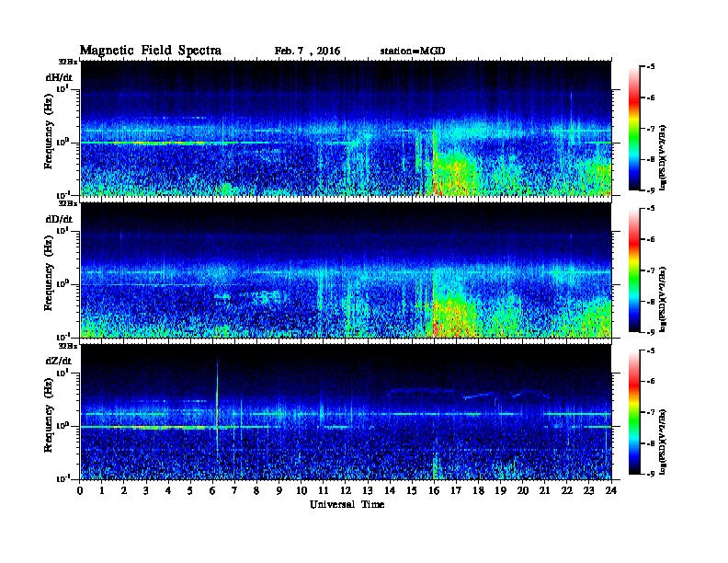728x563 pixels.
Task: Click the log PSD label beside dH/dt color bar
Action: coord(664,156)
